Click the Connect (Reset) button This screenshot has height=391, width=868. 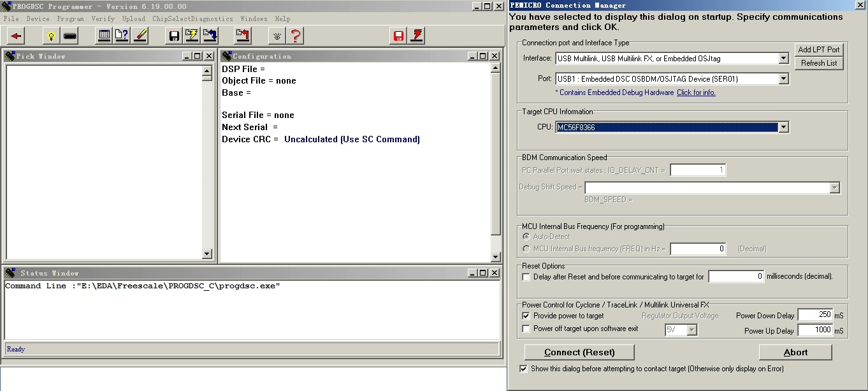click(579, 352)
